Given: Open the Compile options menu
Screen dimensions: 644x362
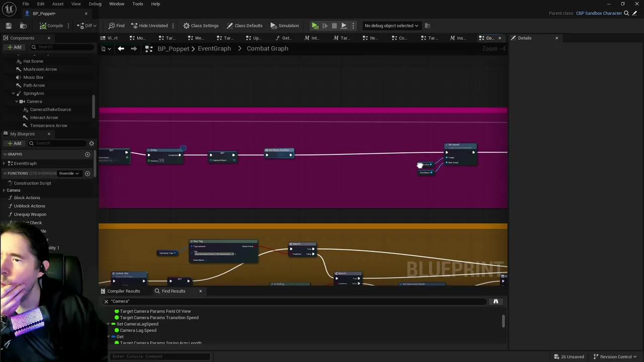Looking at the screenshot, I should point(69,26).
